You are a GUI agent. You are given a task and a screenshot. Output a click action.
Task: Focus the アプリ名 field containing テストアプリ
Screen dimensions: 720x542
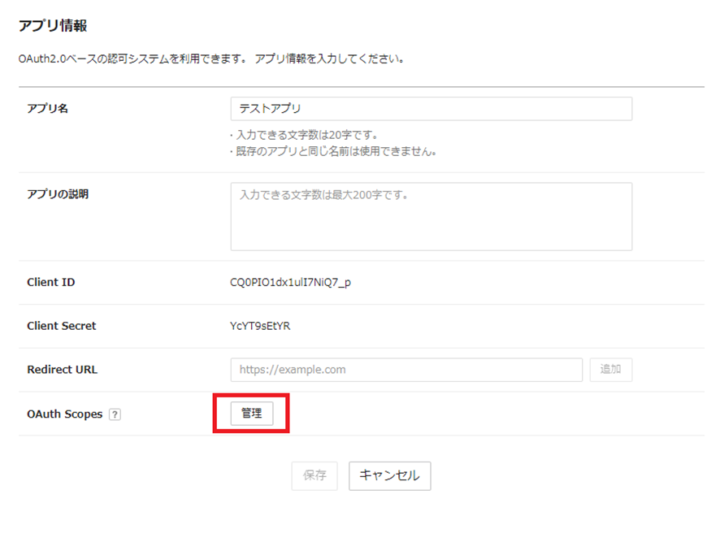[x=430, y=108]
